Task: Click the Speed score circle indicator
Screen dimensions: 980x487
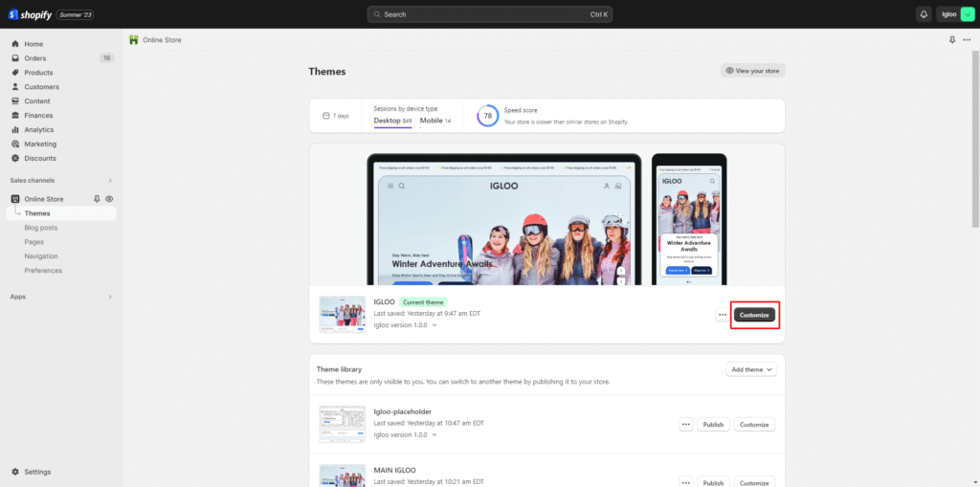Action: [487, 116]
